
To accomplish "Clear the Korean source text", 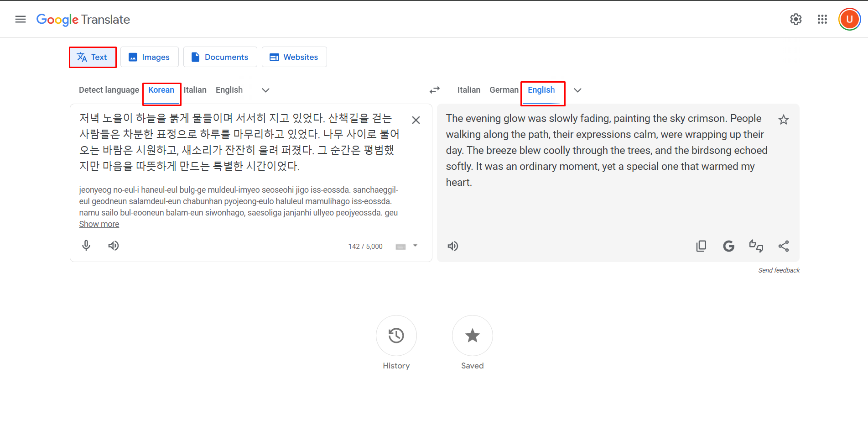I will (x=416, y=120).
